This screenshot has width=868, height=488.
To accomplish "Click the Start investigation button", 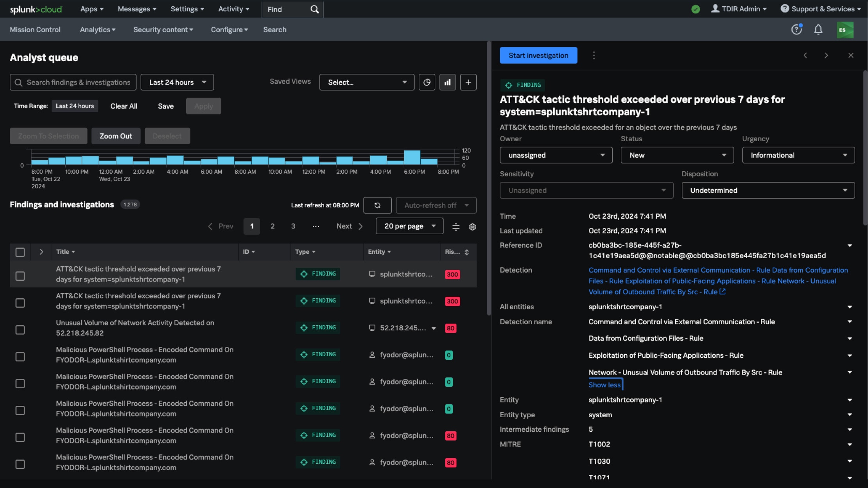I will [x=538, y=56].
